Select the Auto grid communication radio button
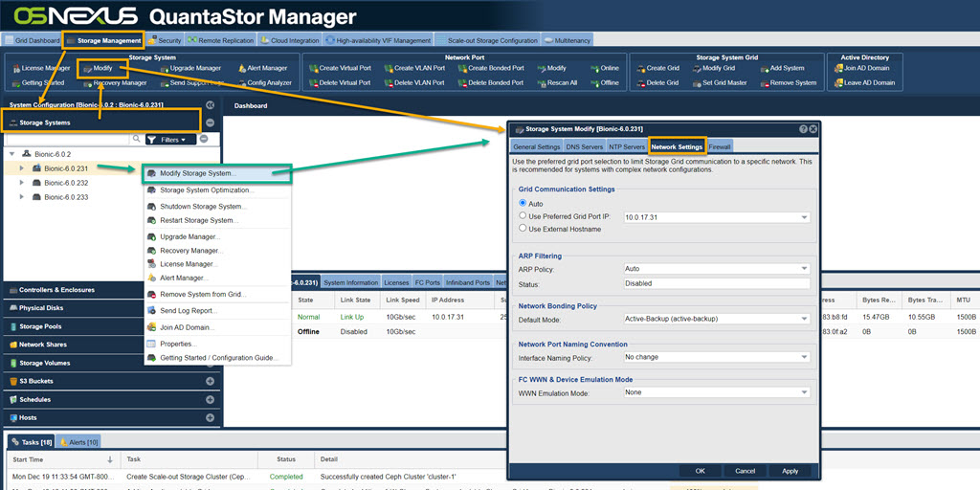The width and height of the screenshot is (980, 490). pyautogui.click(x=523, y=203)
